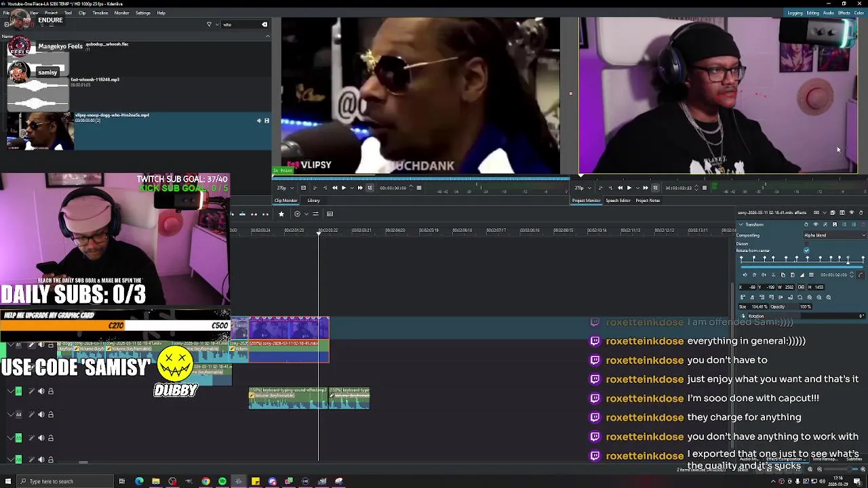This screenshot has height=488, width=868.
Task: Collapse the Transform effect
Action: [741, 224]
